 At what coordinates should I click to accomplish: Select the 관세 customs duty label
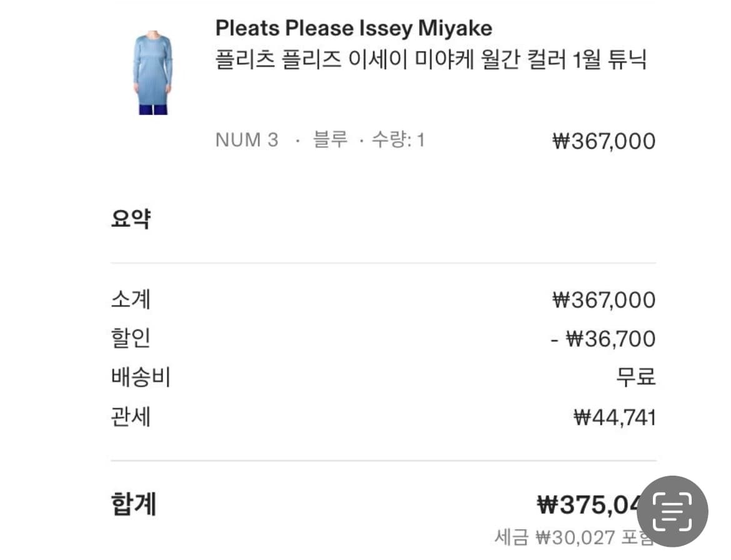point(131,416)
